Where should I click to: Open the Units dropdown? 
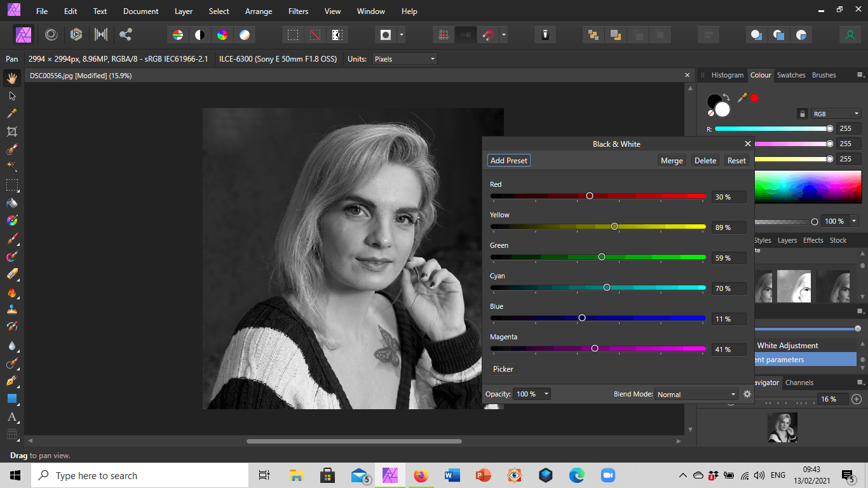405,58
